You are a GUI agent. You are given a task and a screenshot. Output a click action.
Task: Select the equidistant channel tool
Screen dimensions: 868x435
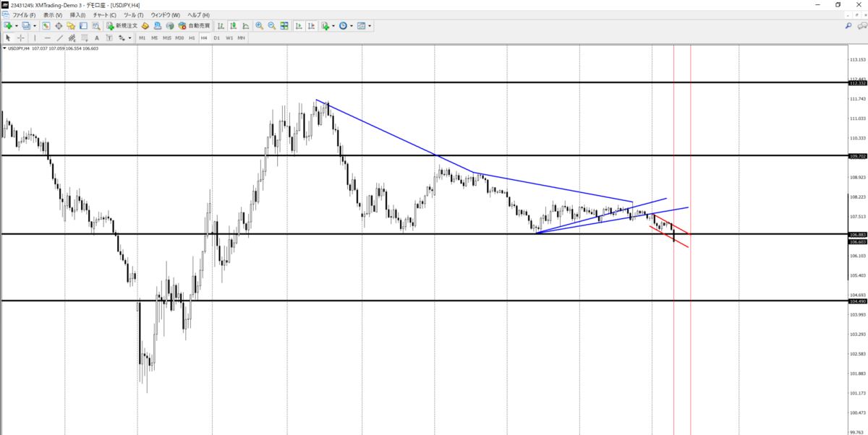[x=72, y=38]
